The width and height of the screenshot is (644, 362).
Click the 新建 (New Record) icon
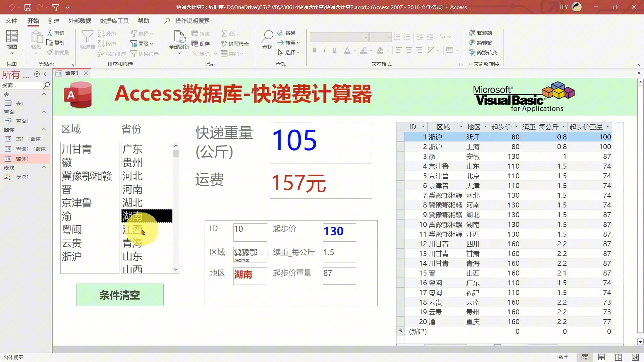(200, 33)
